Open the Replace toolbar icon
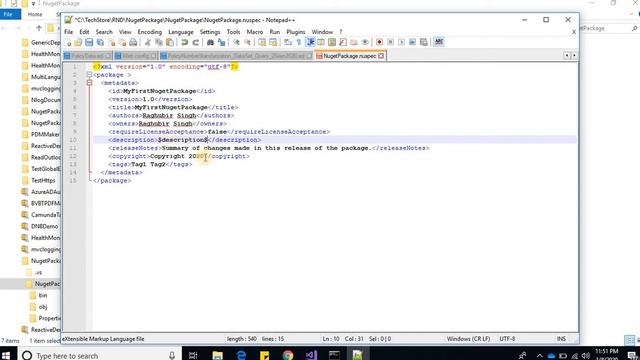The width and height of the screenshot is (640, 360). click(221, 42)
